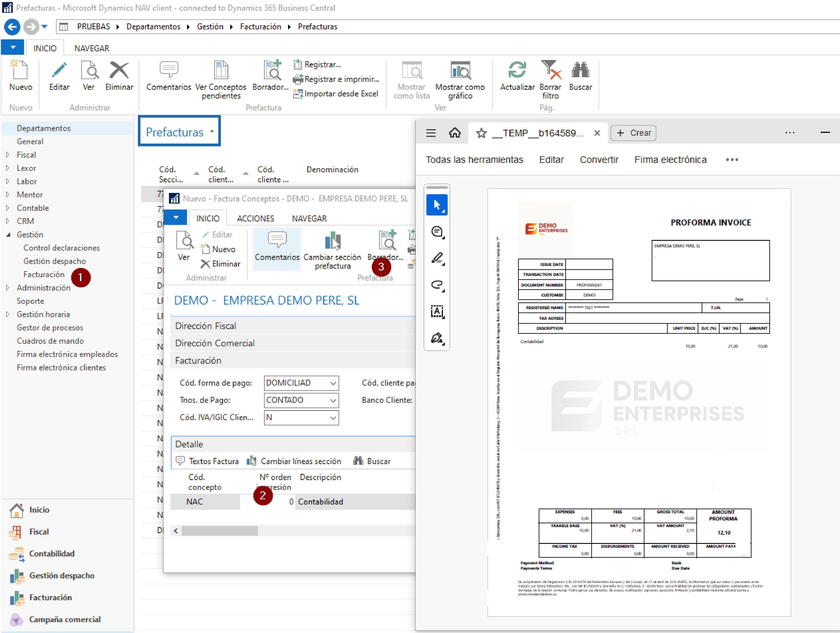
Task: Bookmark the PDF with the star icon
Action: pos(481,133)
